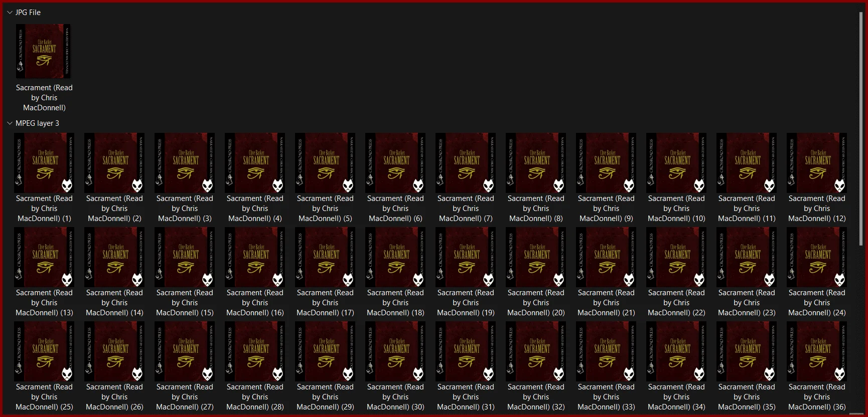Collapse the JPG File group

coord(10,13)
